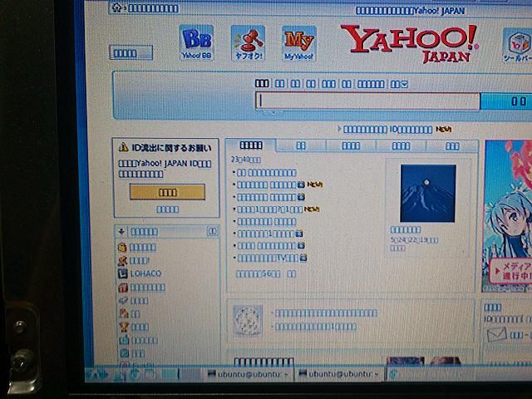Image resolution: width=532 pixels, height=399 pixels.
Task: Click the 23:40 update time above headlines
Action: 246,160
